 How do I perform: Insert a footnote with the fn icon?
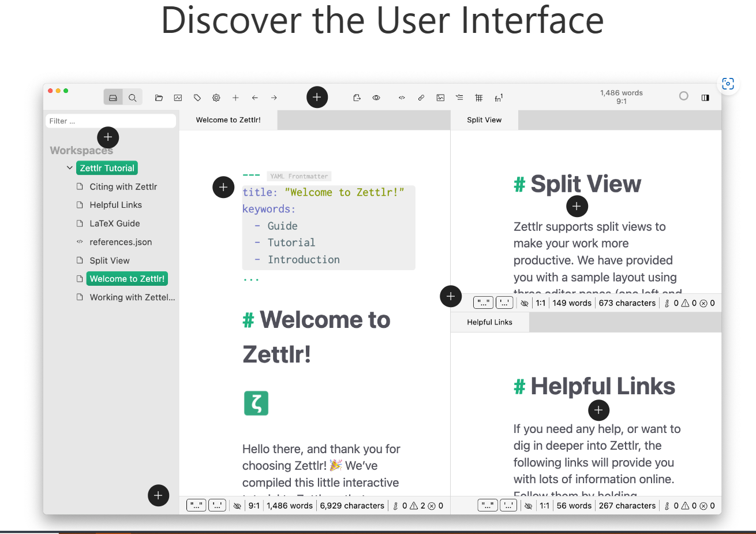click(x=499, y=98)
